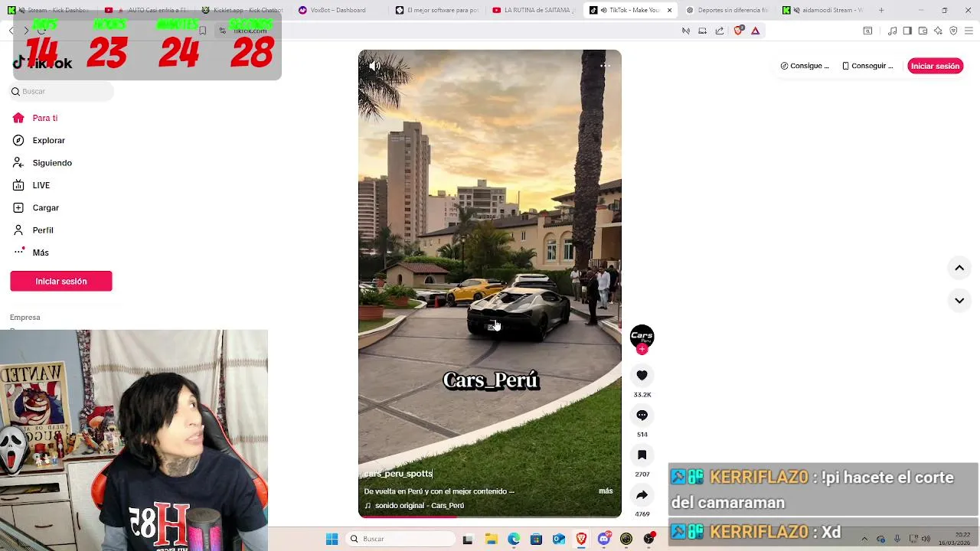Open the Brave VPN shield icon
This screenshot has width=980, height=551.
pyautogui.click(x=953, y=31)
